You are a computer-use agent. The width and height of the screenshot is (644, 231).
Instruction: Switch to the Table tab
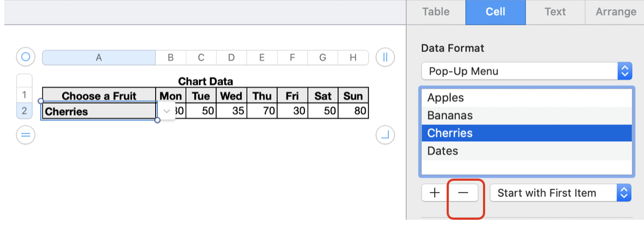tap(436, 12)
